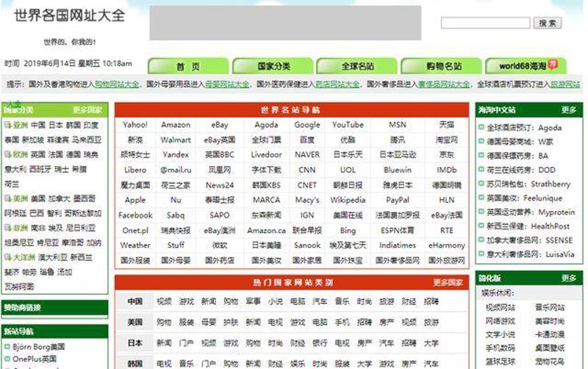Open the 世界各国网址大全 site title
Viewport: 588px width, 369px height.
point(69,15)
